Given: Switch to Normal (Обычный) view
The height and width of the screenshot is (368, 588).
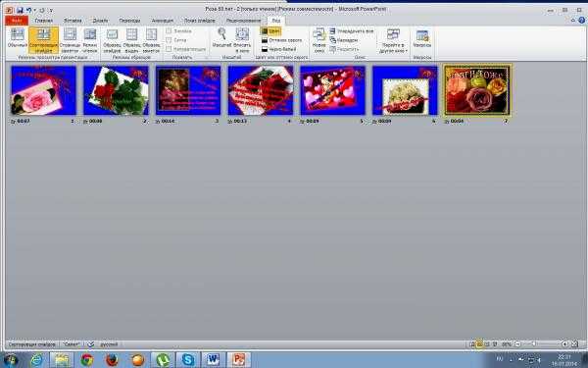Looking at the screenshot, I should pyautogui.click(x=18, y=38).
